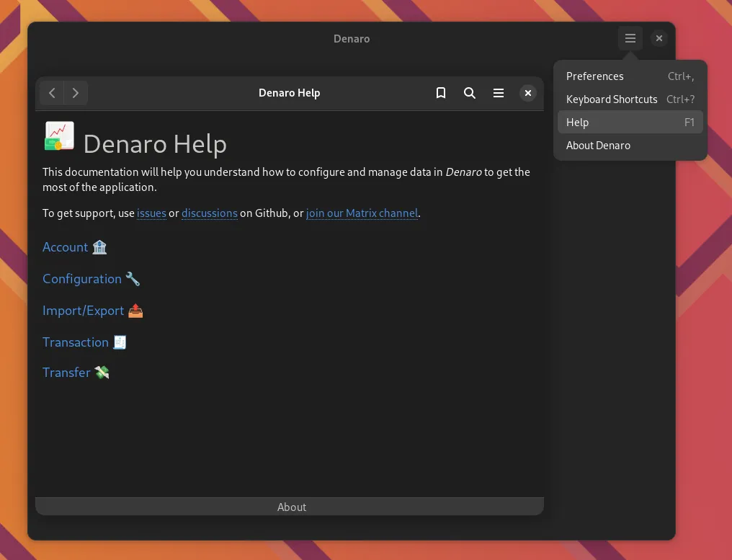Click the join our Matrix channel link
The width and height of the screenshot is (732, 560).
(362, 213)
